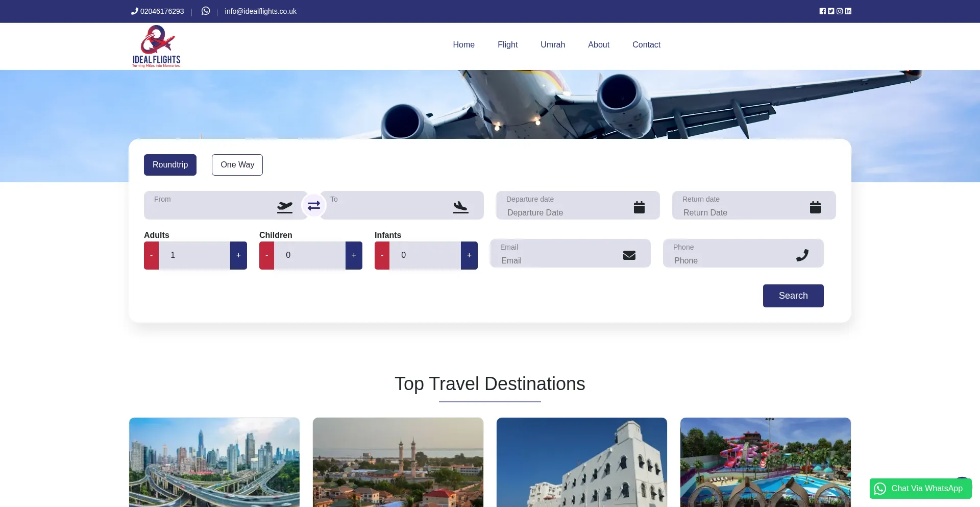Open the mosque town destination card
The image size is (980, 507).
point(398,462)
